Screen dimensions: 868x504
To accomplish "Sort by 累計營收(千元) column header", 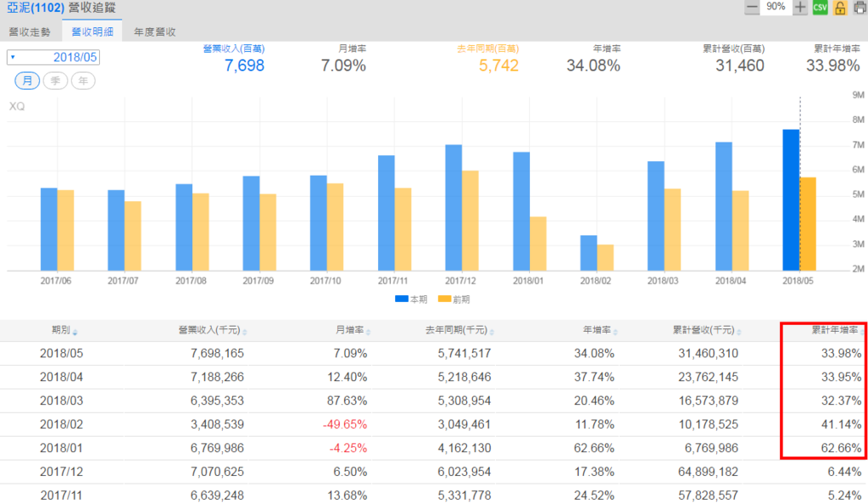I will 707,330.
